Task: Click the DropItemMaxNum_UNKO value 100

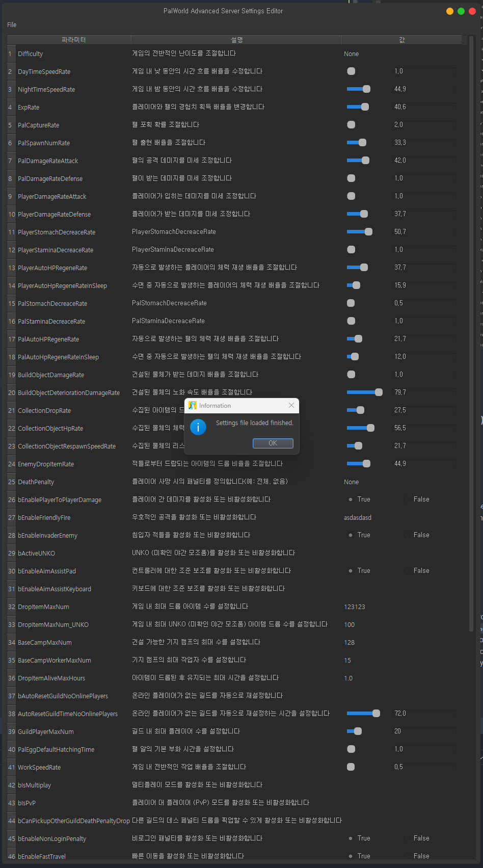Action: tap(350, 625)
